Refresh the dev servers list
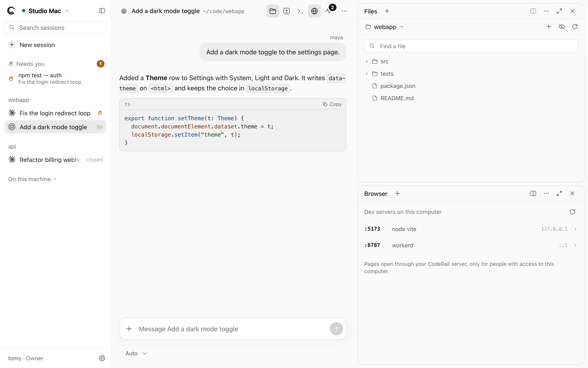This screenshot has width=588, height=368. pos(572,212)
